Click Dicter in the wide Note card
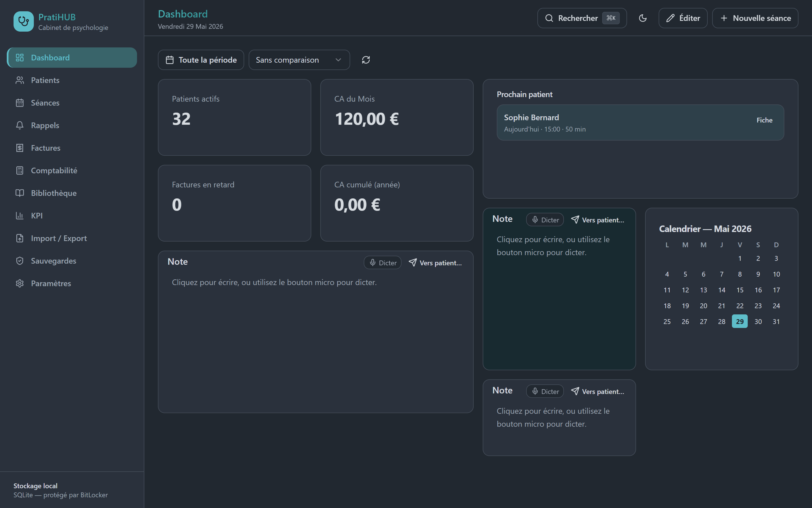 [383, 262]
